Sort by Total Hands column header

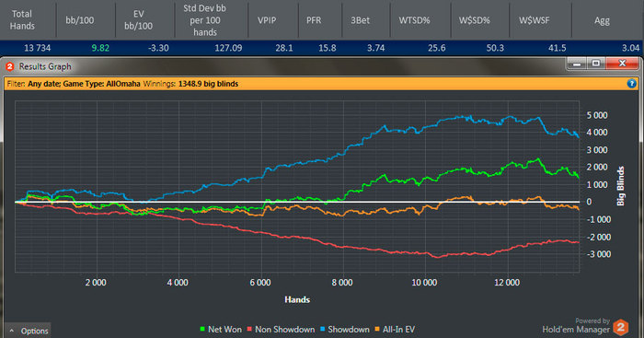[22, 19]
